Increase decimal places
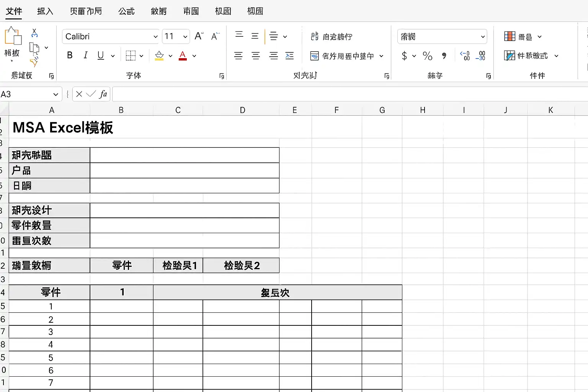The height and width of the screenshot is (392, 588). tap(465, 56)
